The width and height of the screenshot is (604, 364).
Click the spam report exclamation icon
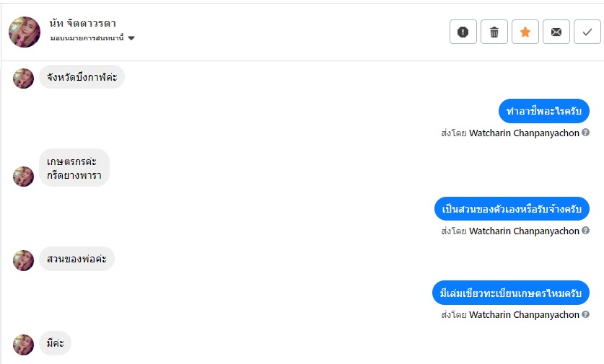click(463, 32)
